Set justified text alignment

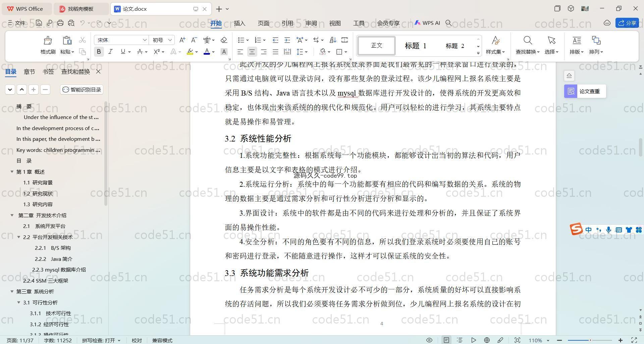coord(275,52)
